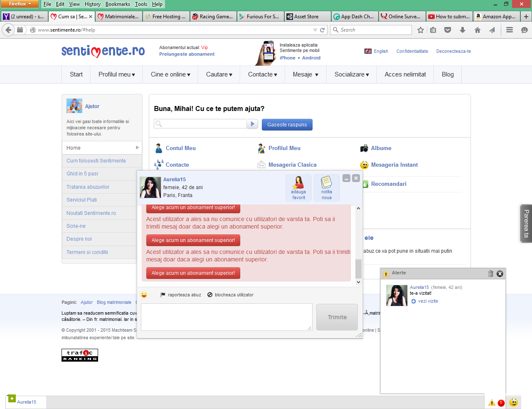Click raporteaza abuz flag

point(181,295)
